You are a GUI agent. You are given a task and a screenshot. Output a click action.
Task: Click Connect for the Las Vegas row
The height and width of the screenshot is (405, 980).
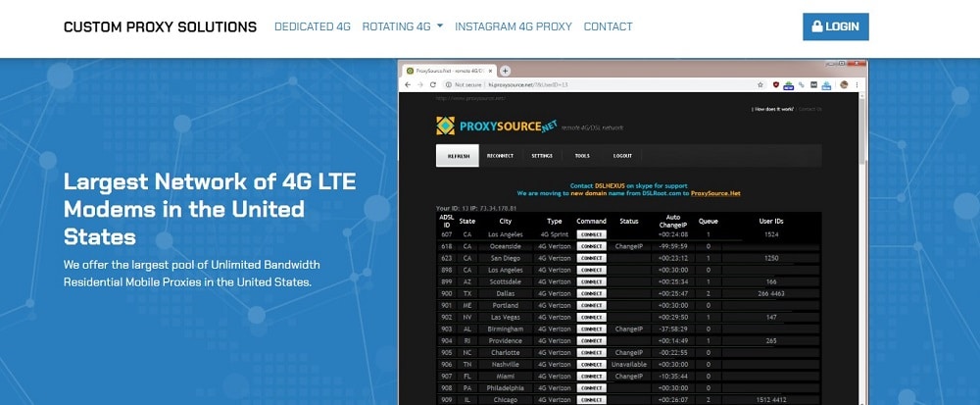pos(591,318)
